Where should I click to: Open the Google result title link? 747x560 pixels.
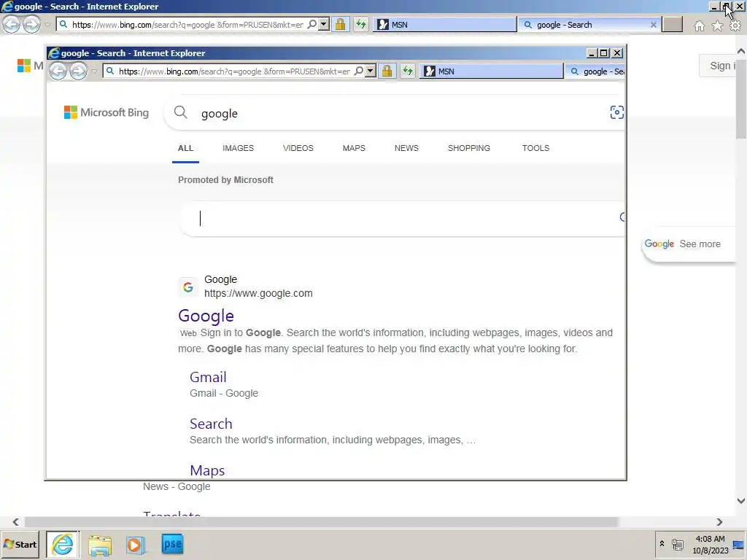(206, 316)
